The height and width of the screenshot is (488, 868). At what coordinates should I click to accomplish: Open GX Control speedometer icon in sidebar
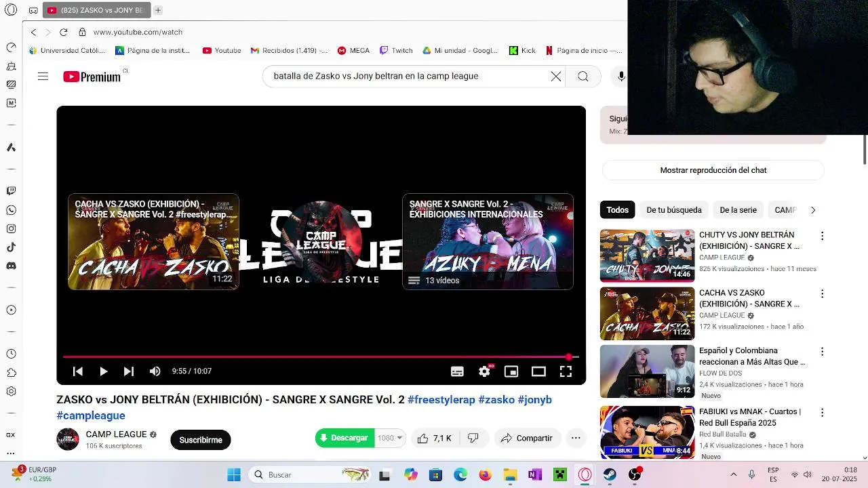(x=11, y=47)
